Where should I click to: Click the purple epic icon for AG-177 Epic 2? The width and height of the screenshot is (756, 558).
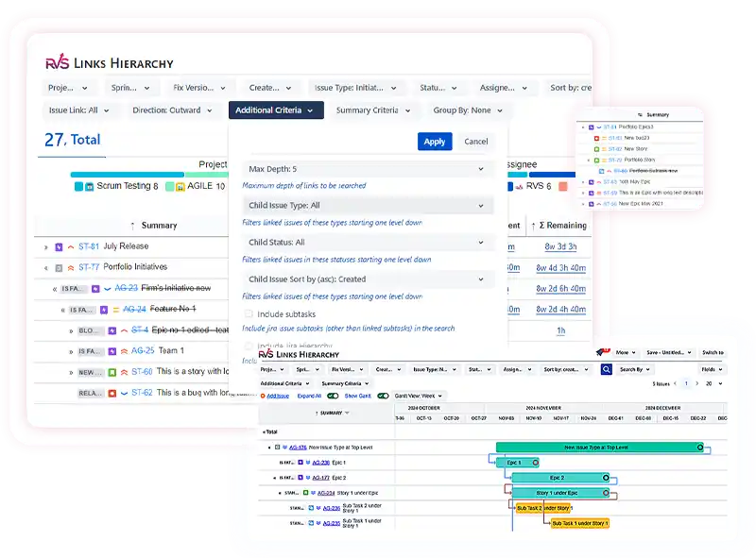[x=301, y=478]
